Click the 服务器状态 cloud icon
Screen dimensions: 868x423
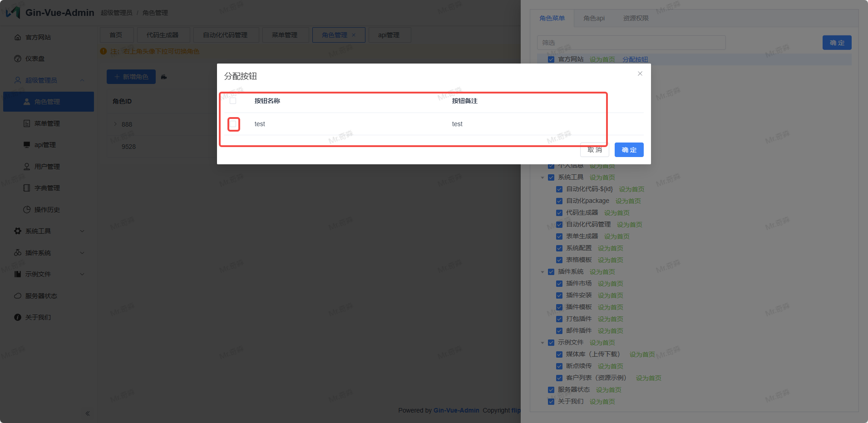click(x=18, y=296)
